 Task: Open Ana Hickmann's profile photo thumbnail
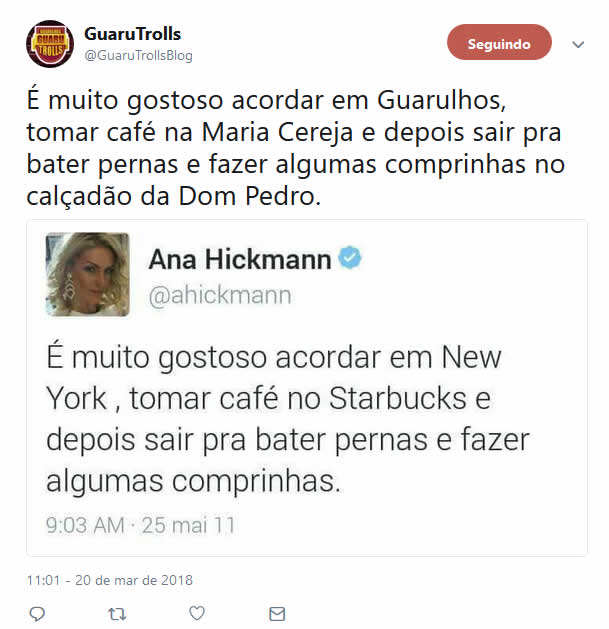click(87, 274)
